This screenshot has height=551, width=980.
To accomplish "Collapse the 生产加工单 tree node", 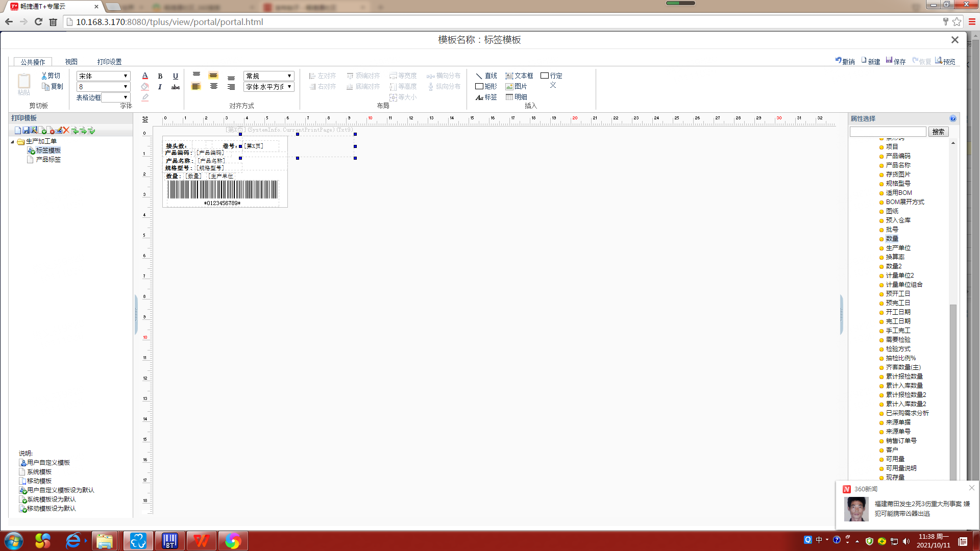I will [13, 142].
